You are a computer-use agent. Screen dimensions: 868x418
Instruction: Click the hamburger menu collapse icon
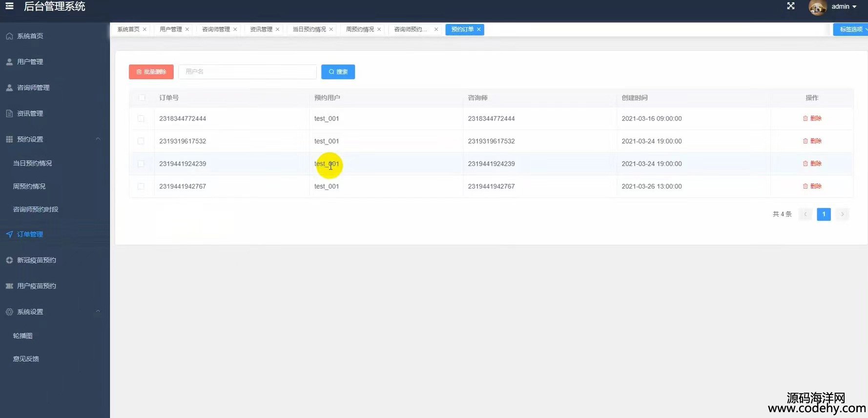coord(9,6)
